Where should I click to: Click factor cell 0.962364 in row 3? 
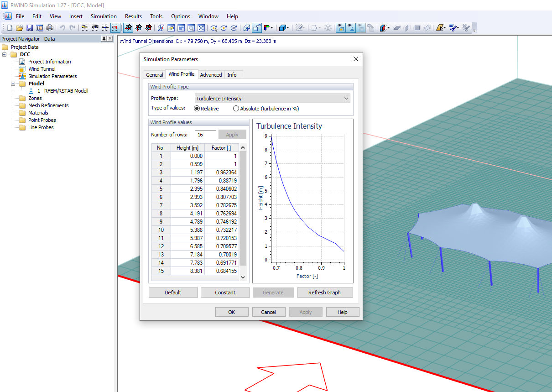pyautogui.click(x=222, y=172)
